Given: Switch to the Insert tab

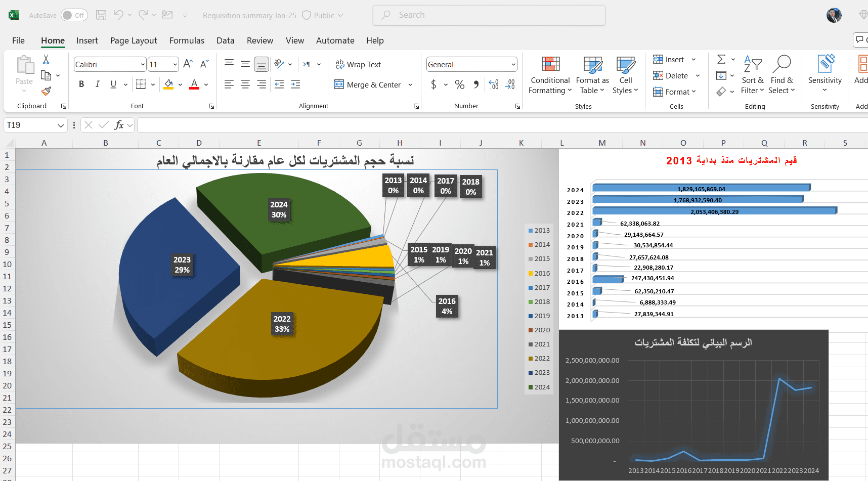Looking at the screenshot, I should (x=87, y=40).
